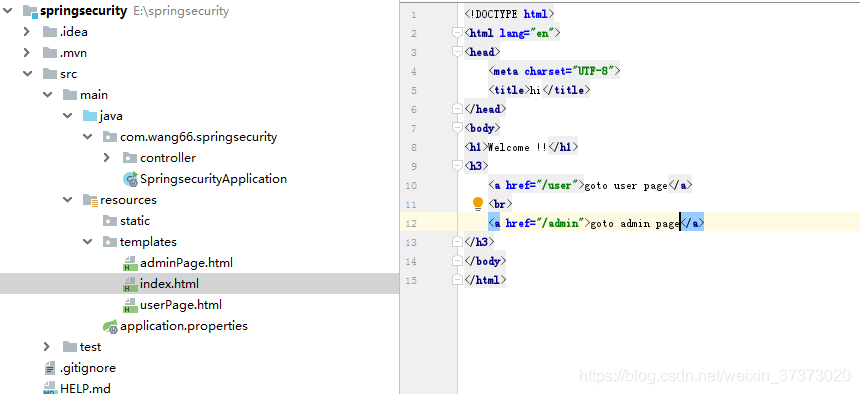860x394 pixels.
Task: Select the static folder name
Action: click(135, 221)
